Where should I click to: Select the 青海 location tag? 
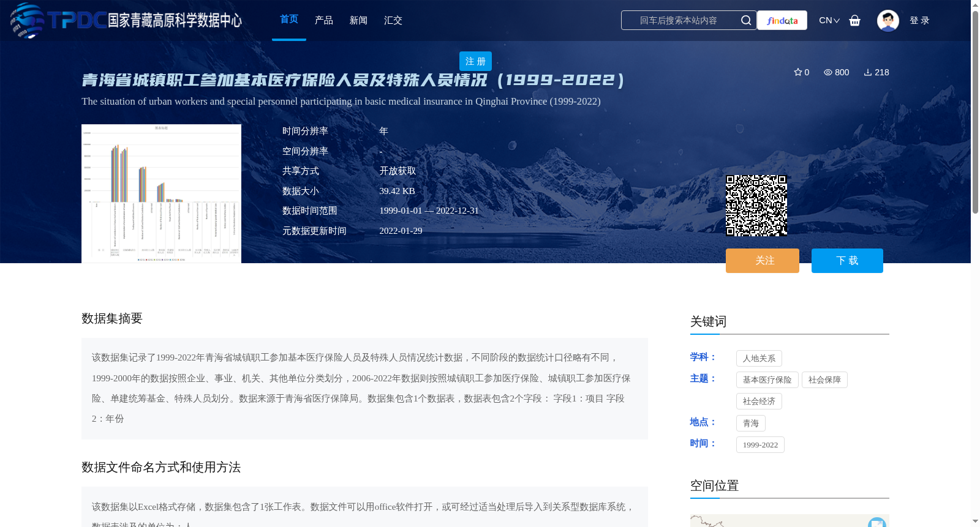pos(751,423)
